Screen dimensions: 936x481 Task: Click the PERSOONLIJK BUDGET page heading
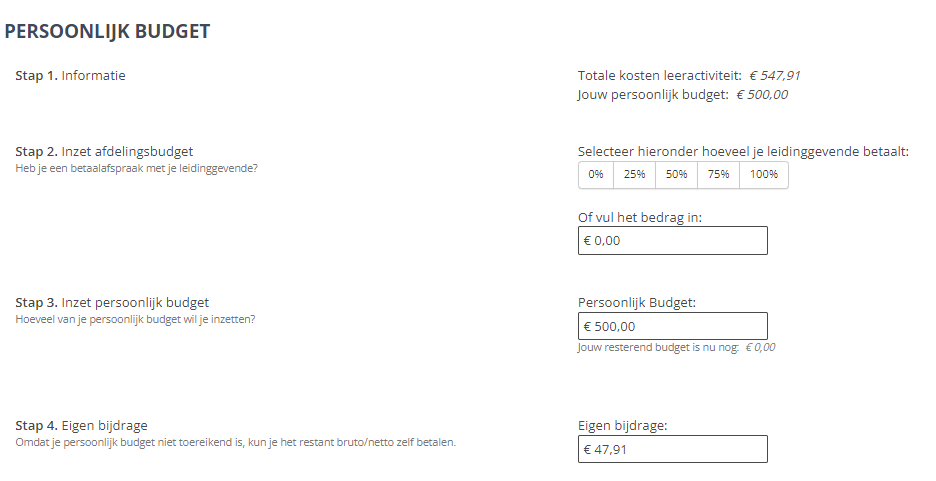point(108,32)
